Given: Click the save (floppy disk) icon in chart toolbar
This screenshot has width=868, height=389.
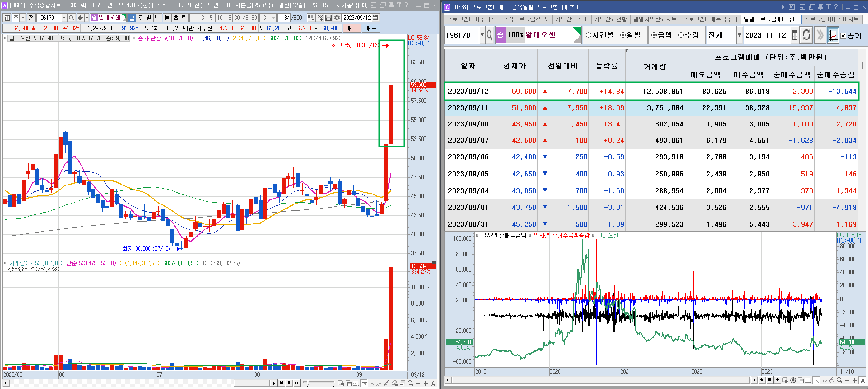Looking at the screenshot, I should pyautogui.click(x=329, y=18).
